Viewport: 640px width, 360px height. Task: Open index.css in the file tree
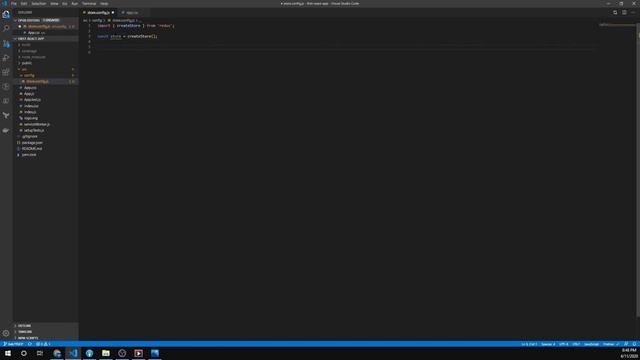pyautogui.click(x=31, y=106)
